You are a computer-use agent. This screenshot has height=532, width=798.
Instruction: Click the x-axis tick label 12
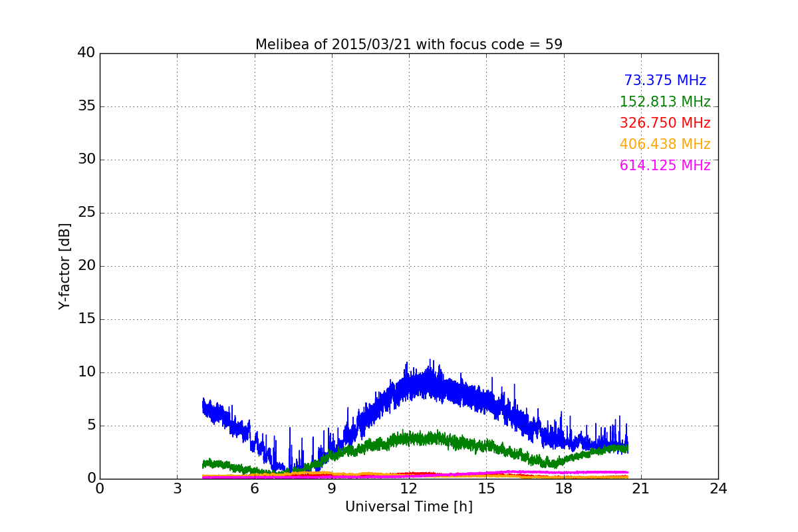point(409,489)
